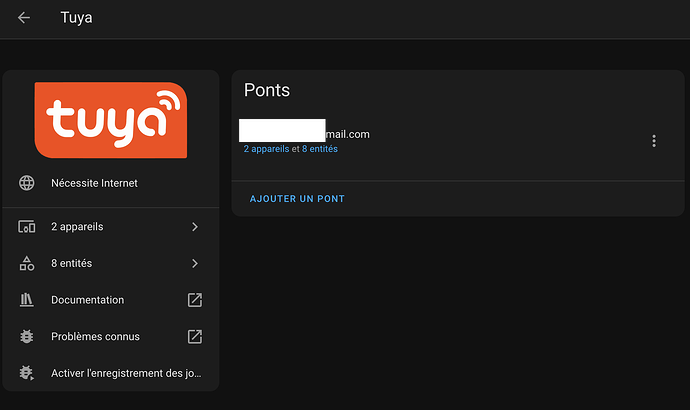Open external link icon for Problèmes connus

[195, 337]
